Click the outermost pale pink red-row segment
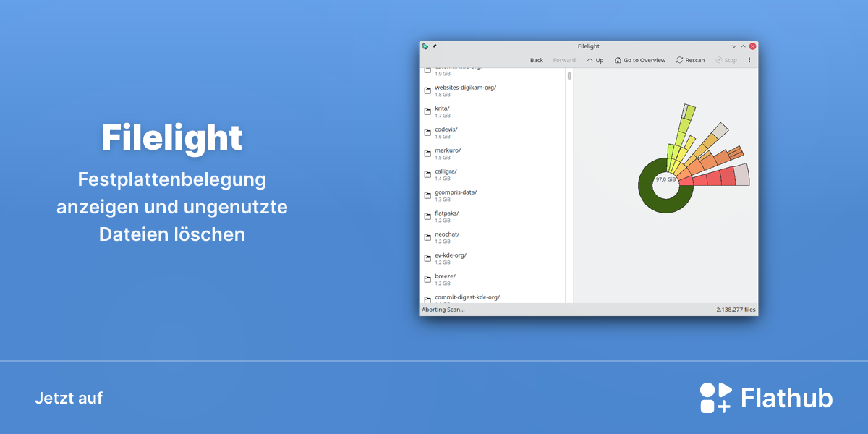Viewport: 868px width, 434px height. pos(741,175)
